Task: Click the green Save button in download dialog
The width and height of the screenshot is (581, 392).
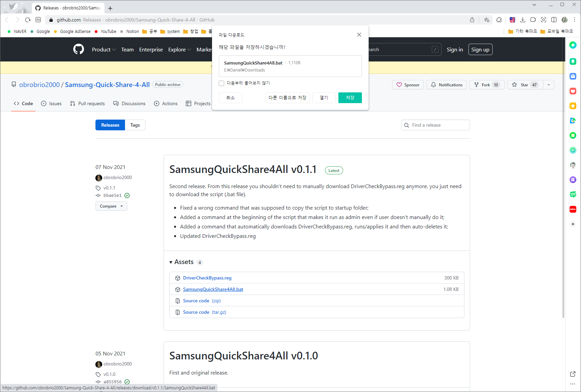Action: (x=350, y=98)
